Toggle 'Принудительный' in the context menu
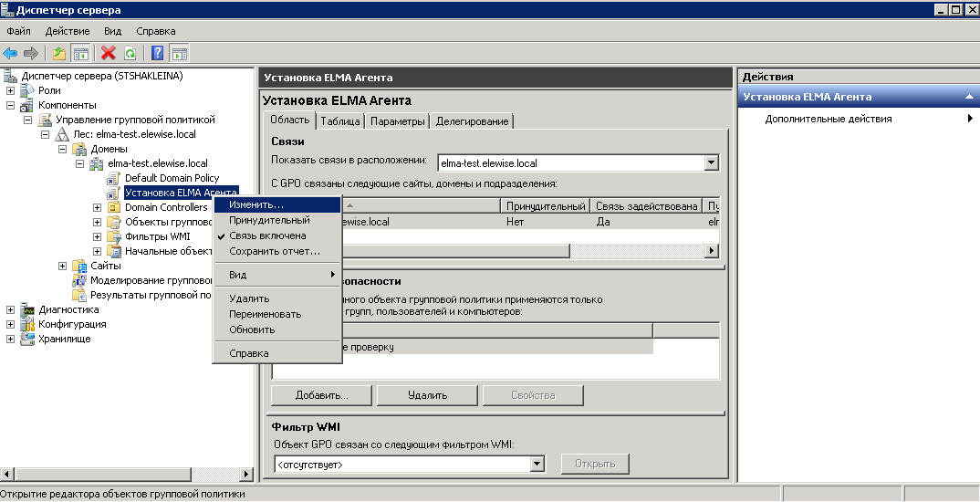Image resolution: width=980 pixels, height=502 pixels. (269, 220)
